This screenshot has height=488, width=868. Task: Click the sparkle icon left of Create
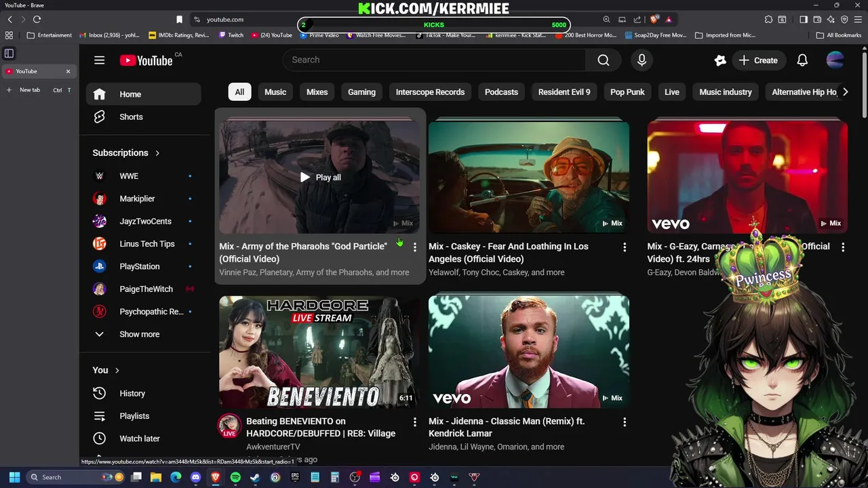point(720,60)
